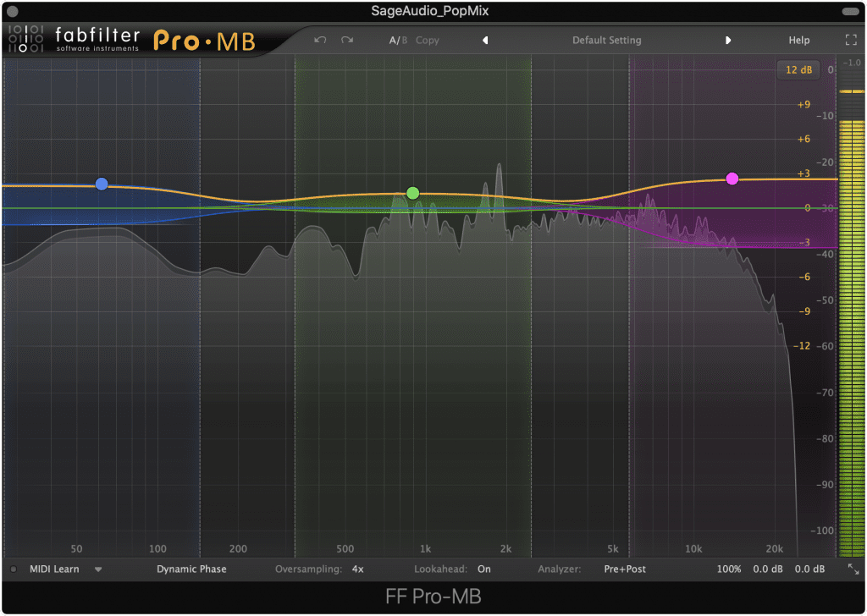Viewport: 867px width, 616px height.
Task: Select the green mid band handle
Action: point(412,194)
